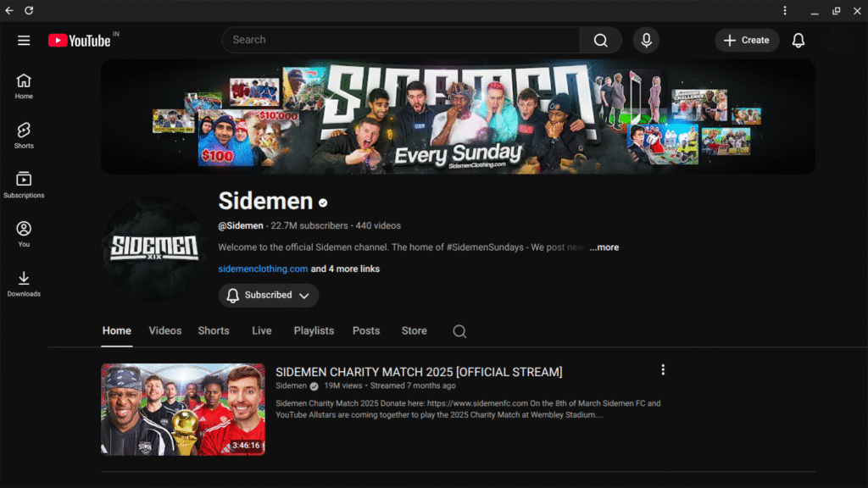868x488 pixels.
Task: Open the video's three-dot options menu
Action: 663,369
